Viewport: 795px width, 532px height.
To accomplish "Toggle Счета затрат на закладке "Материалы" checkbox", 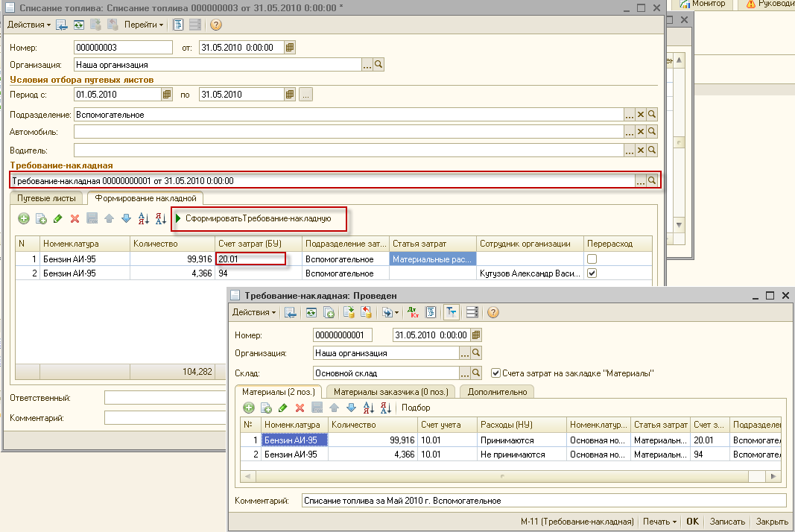I will click(496, 373).
